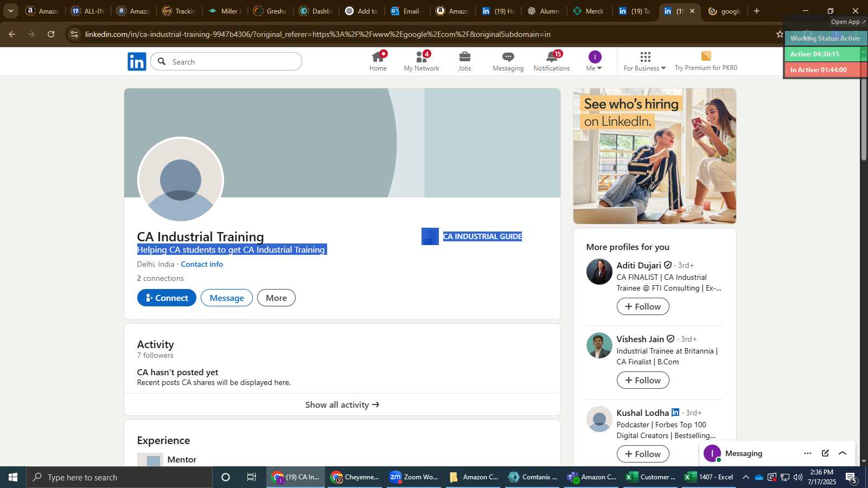The image size is (868, 488).
Task: Open the More options button
Action: point(276,298)
